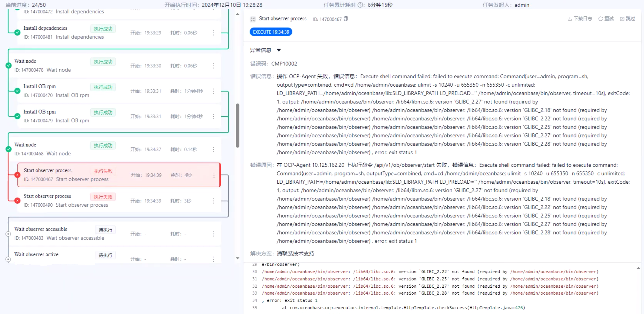Open the options menu of failed Start observer process
This screenshot has height=314, width=644.
coord(214,175)
